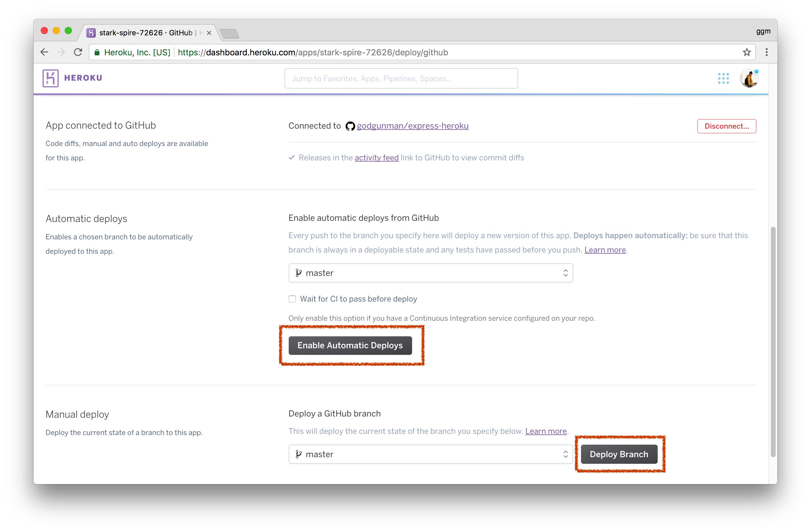The height and width of the screenshot is (532, 811).
Task: Click the ggm profile label
Action: 763,31
